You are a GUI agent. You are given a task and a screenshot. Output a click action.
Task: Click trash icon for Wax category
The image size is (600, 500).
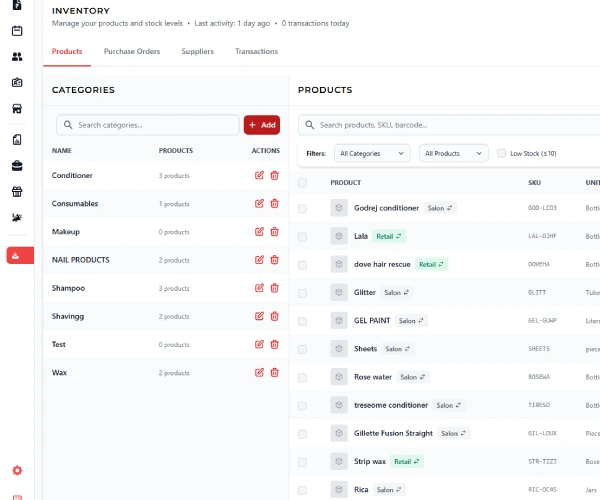tap(275, 372)
